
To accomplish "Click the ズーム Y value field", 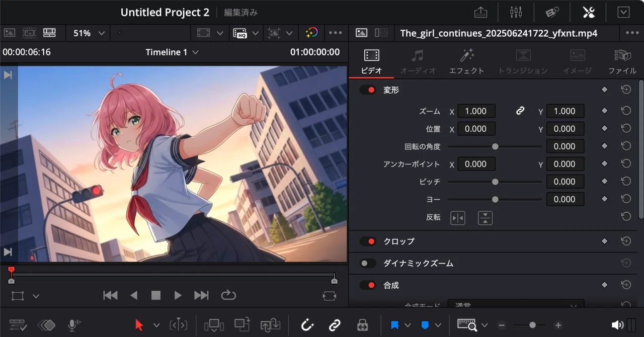I will 565,111.
